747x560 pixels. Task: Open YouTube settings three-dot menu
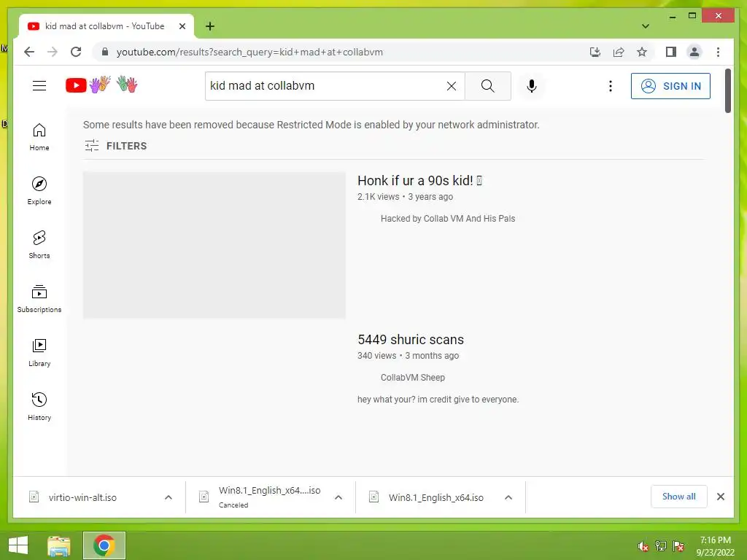coord(611,86)
